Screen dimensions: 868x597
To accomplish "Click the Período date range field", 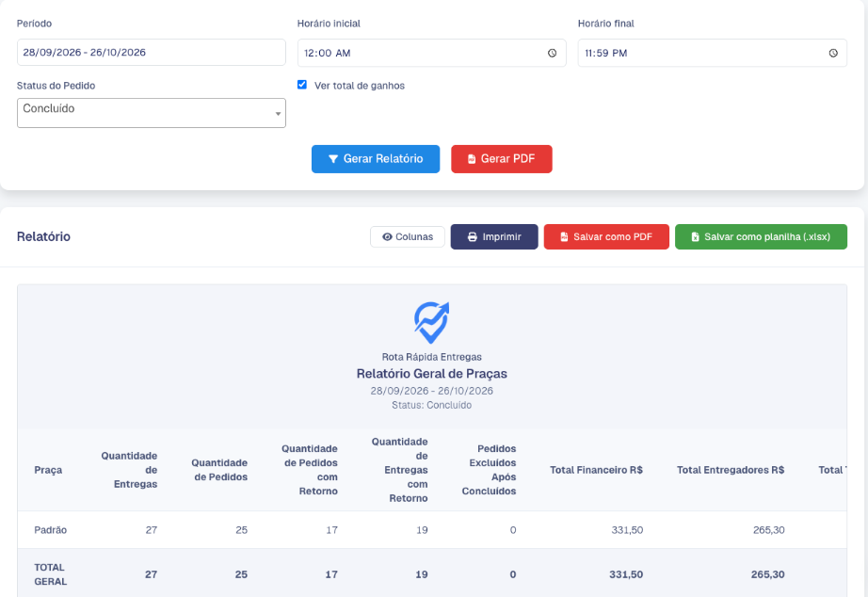I will tap(152, 53).
